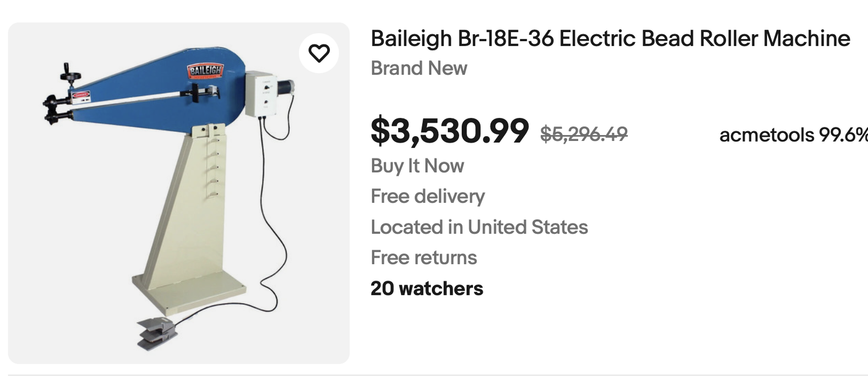Click the bead roller dies at the arm tip
This screenshot has width=868, height=379.
point(52,110)
